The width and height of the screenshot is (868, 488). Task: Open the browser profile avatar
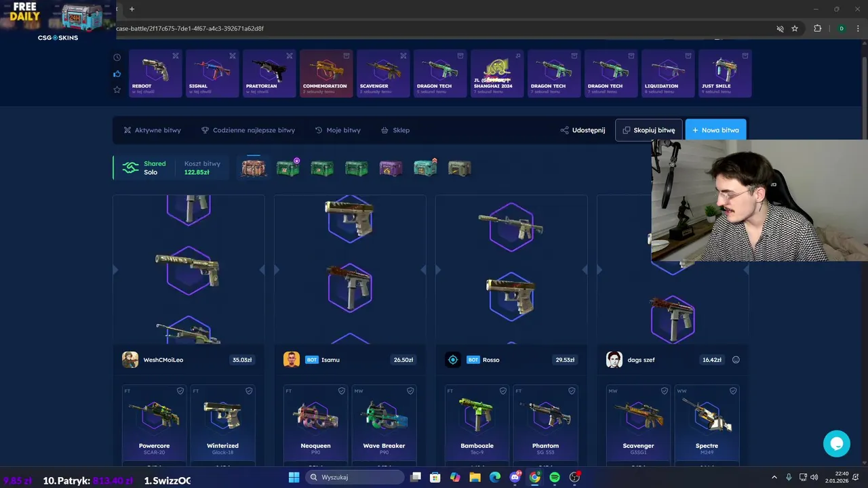842,28
